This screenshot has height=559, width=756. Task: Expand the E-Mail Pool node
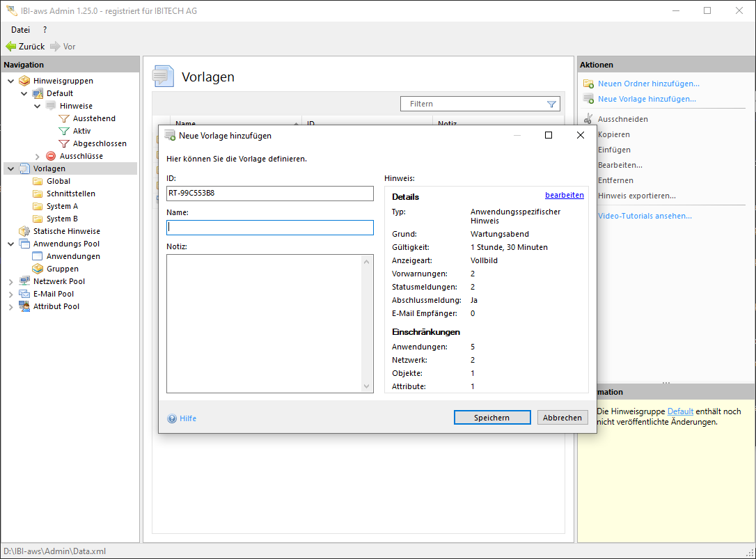[10, 294]
